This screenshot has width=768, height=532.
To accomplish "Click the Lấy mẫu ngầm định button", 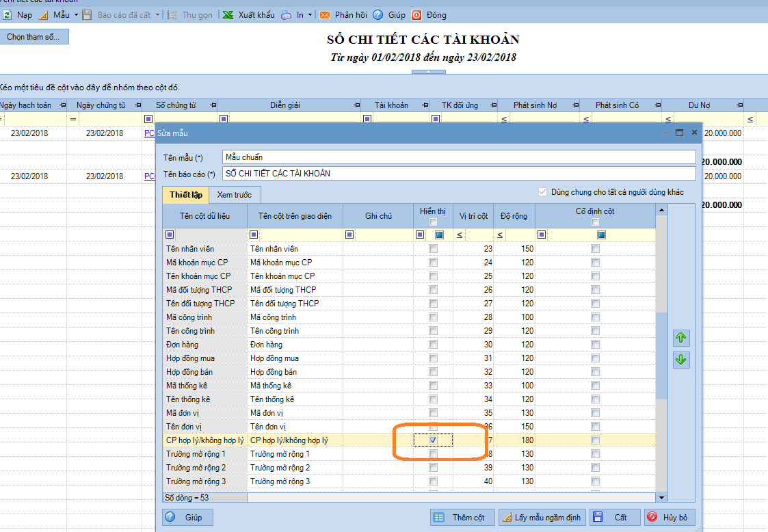I will click(541, 518).
